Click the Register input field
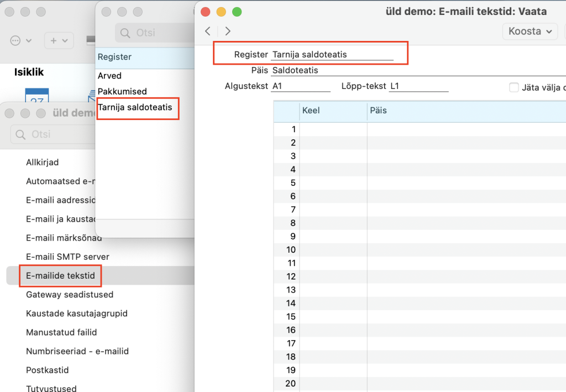This screenshot has width=566, height=392. click(x=332, y=55)
